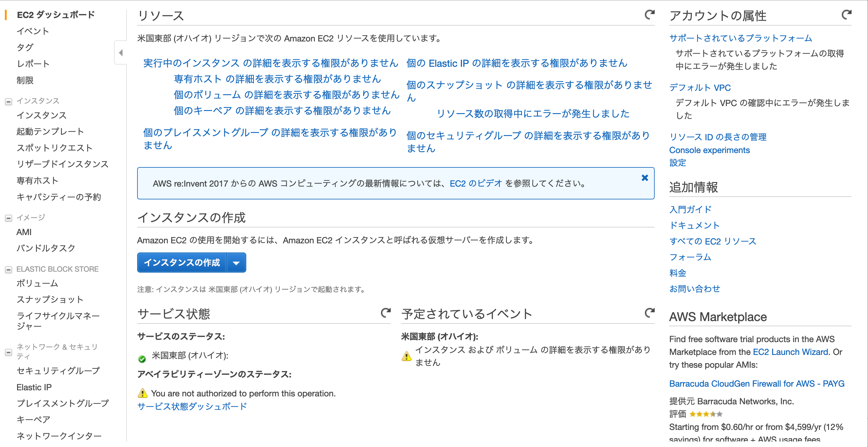Refresh the 予定されているイベント section

tap(649, 313)
